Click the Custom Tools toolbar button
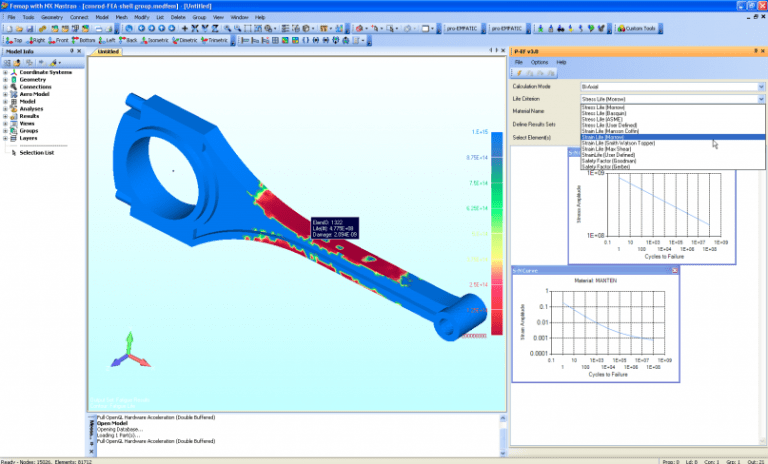The width and height of the screenshot is (768, 464). [636, 28]
